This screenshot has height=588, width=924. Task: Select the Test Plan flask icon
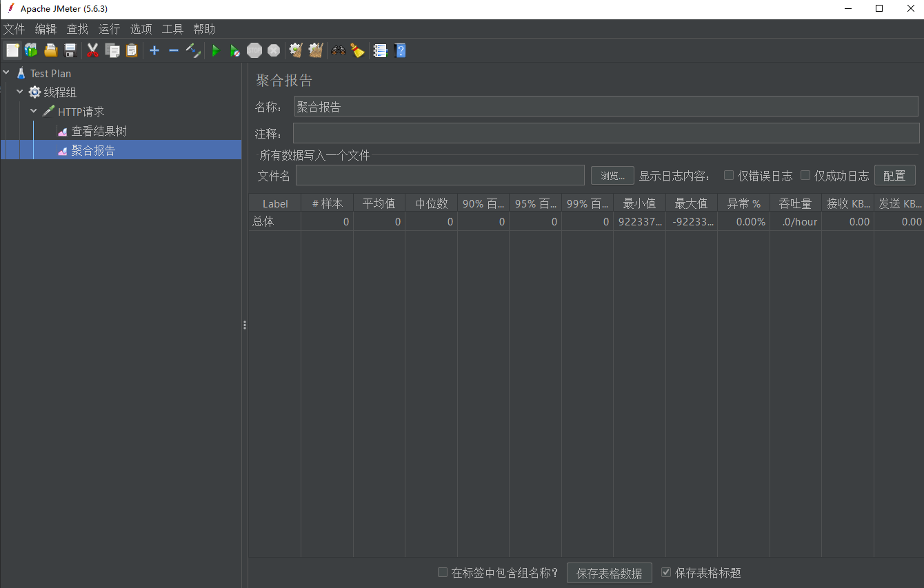click(21, 73)
